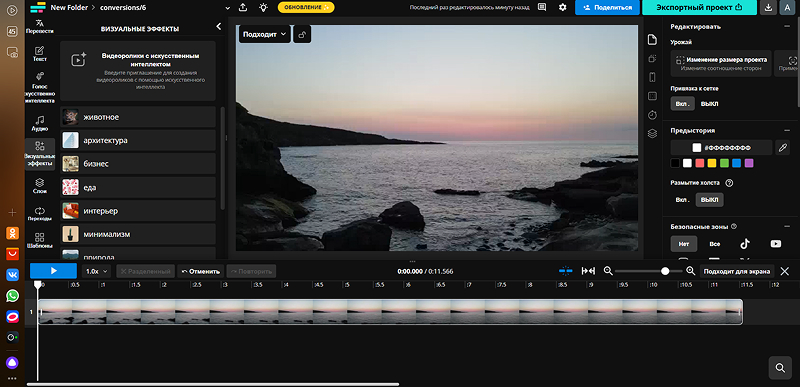Collapse the visual effects panel chevron
This screenshot has width=800, height=387.
point(218,27)
